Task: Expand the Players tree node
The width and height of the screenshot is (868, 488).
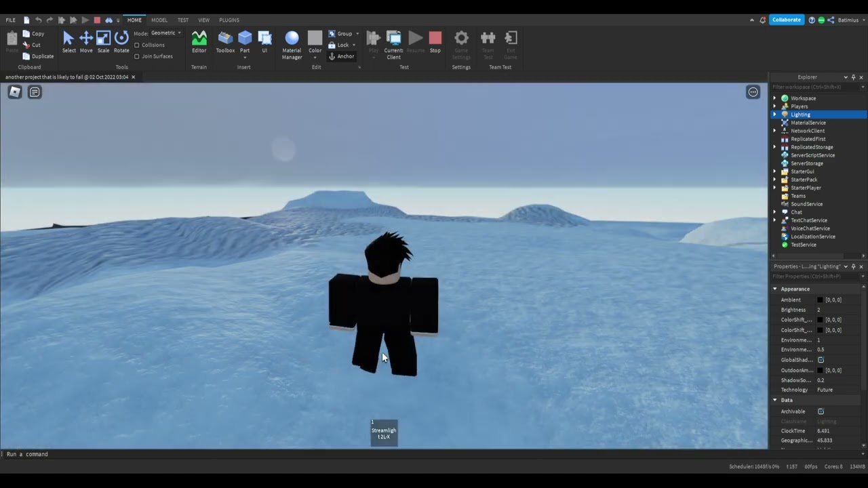Action: [775, 106]
